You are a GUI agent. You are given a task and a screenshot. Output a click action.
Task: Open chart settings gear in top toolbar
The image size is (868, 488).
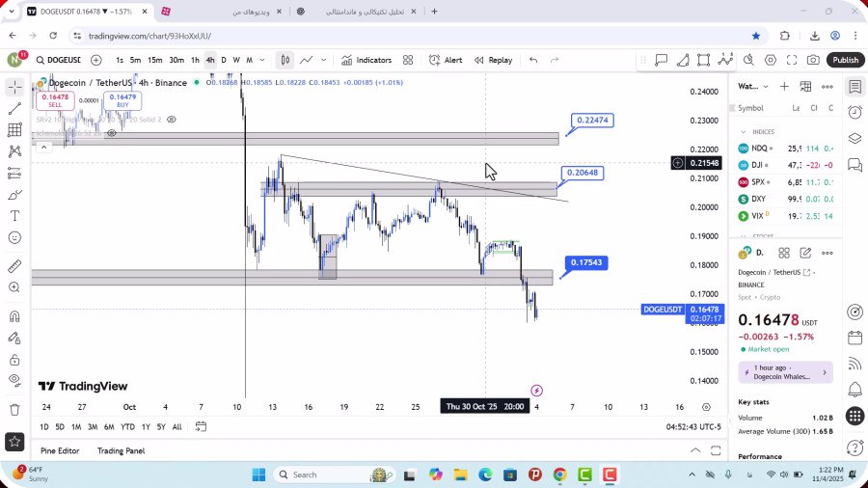coord(769,60)
